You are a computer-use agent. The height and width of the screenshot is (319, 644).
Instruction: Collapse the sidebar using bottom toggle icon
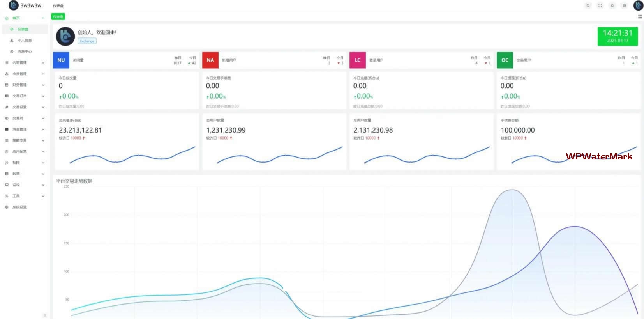[45, 315]
